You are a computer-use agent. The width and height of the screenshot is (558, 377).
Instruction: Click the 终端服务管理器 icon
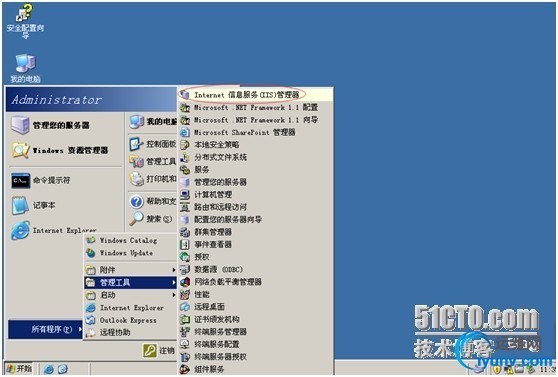click(x=184, y=331)
